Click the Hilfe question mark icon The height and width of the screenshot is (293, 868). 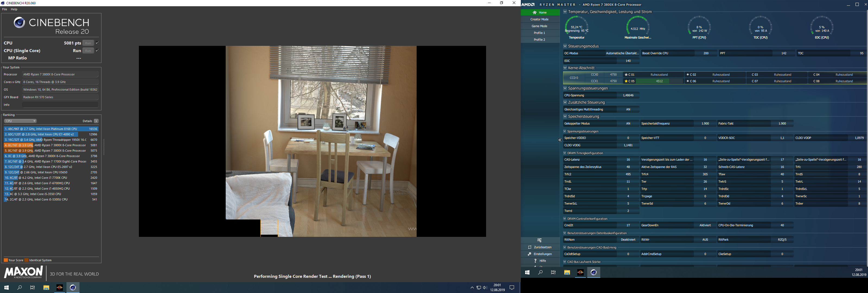[535, 261]
